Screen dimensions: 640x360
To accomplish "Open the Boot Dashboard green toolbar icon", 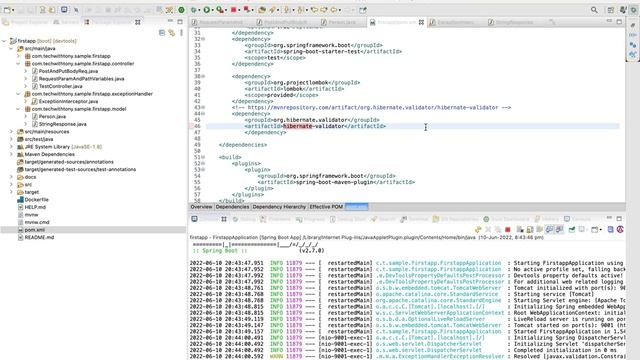I will click(x=181, y=9).
